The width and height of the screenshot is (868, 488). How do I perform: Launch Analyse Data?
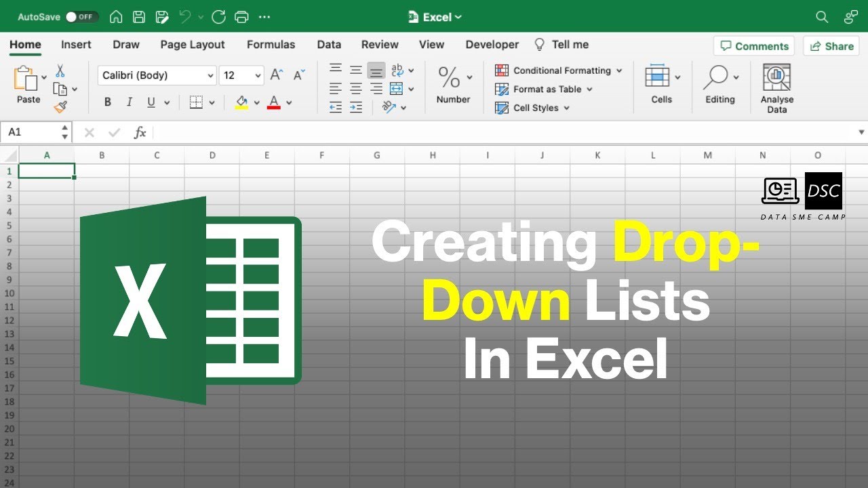tap(777, 89)
